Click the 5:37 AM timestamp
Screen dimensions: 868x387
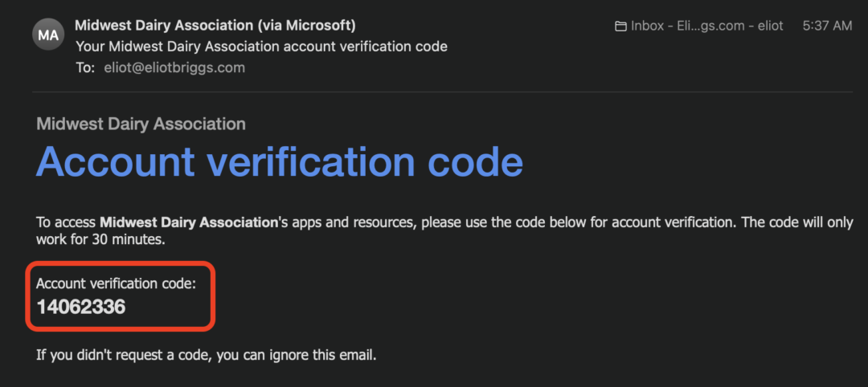tap(827, 26)
